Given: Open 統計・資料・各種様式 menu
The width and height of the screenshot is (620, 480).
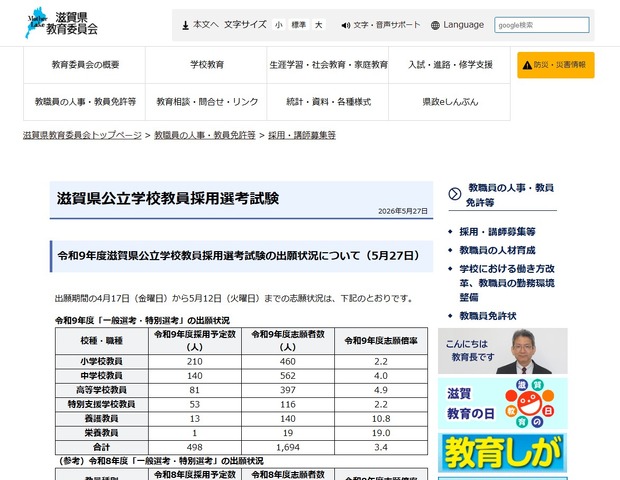Looking at the screenshot, I should (328, 102).
